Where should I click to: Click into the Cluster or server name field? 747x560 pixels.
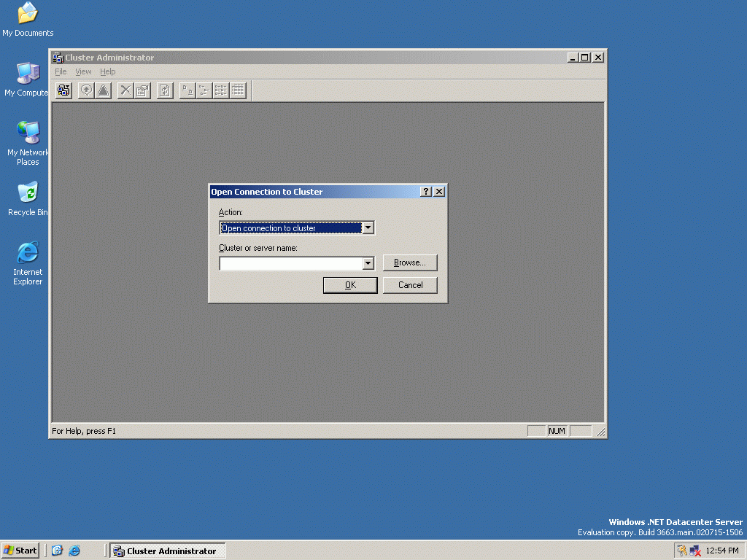(x=290, y=263)
